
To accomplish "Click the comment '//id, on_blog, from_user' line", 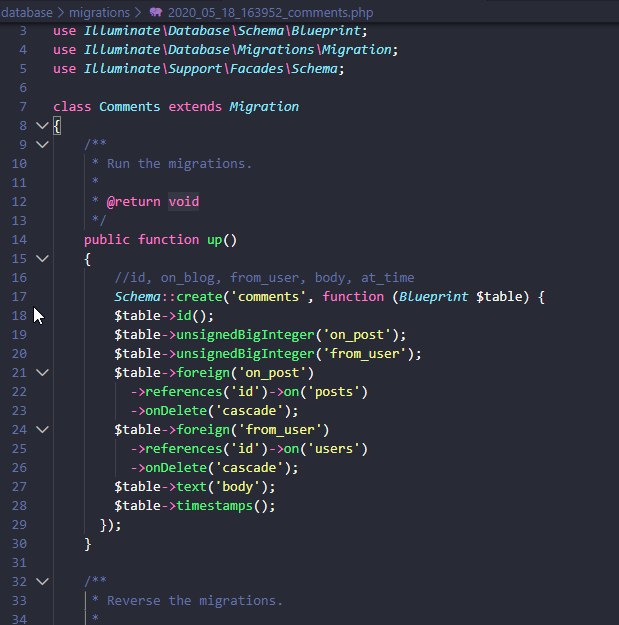I will tap(264, 278).
